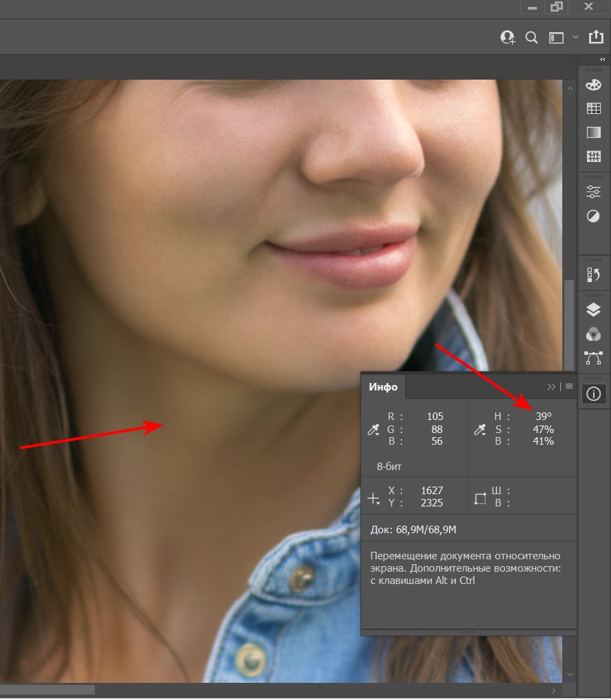Click the vertical scrollbar down arrow
The image size is (611, 700).
[570, 675]
